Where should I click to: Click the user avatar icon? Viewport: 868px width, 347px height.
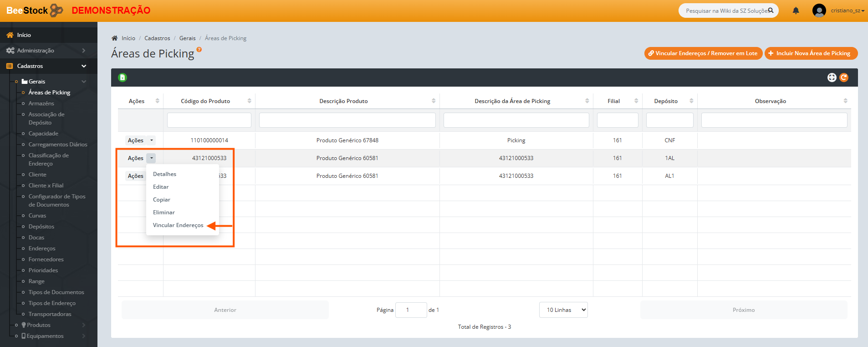tap(819, 10)
